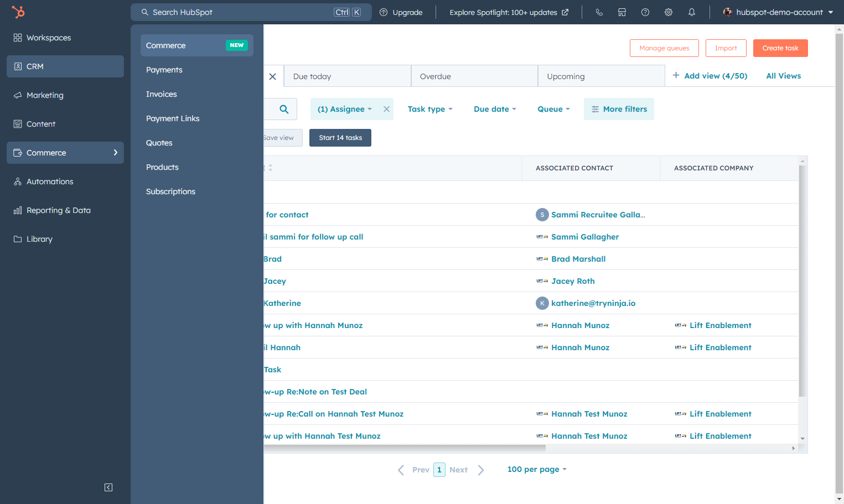Switch to the Overdue tab
This screenshot has width=844, height=504.
pyautogui.click(x=474, y=76)
